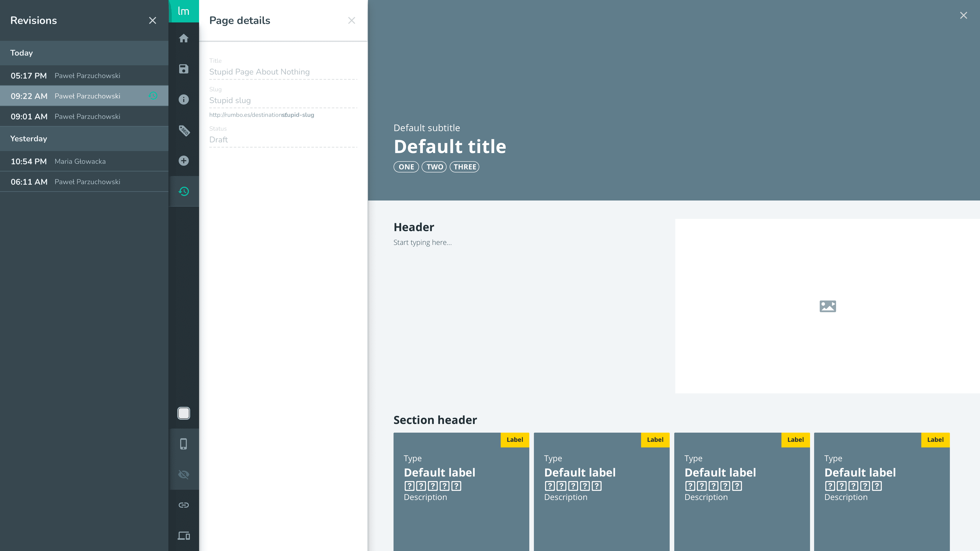This screenshot has width=980, height=551.
Task: Switch to mobile phone preview
Action: tap(183, 444)
